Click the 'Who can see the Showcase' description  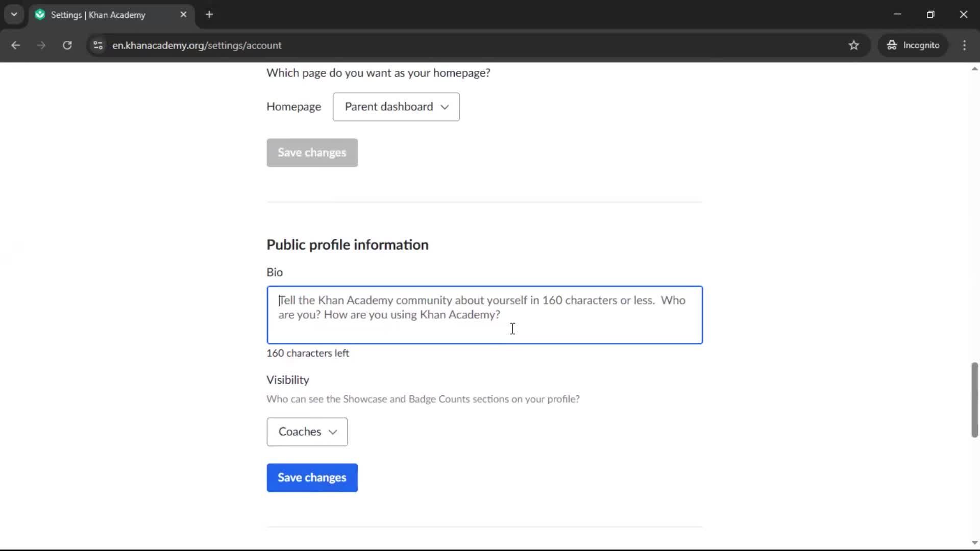(423, 399)
